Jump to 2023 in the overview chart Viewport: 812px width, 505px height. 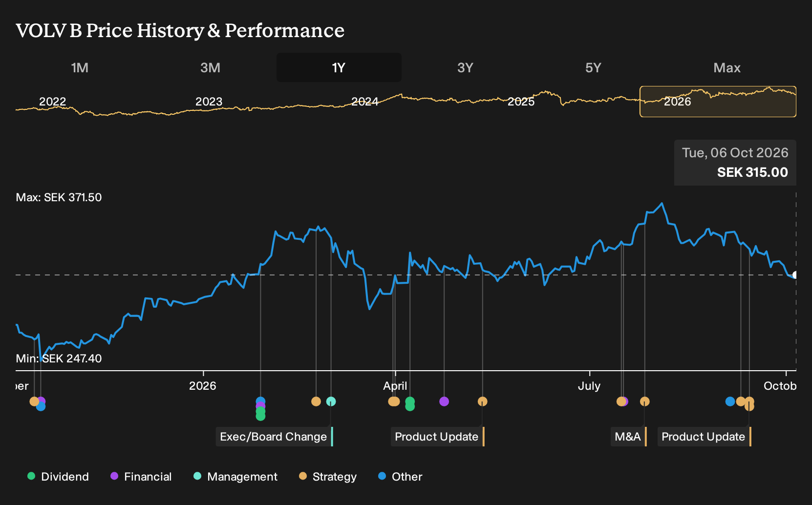point(209,102)
